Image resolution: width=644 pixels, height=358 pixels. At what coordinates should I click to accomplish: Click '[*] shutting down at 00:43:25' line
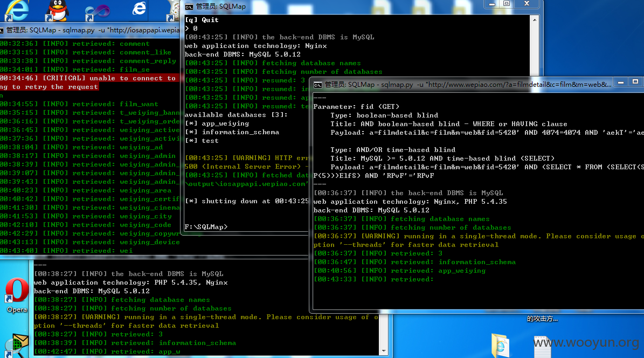(x=246, y=201)
